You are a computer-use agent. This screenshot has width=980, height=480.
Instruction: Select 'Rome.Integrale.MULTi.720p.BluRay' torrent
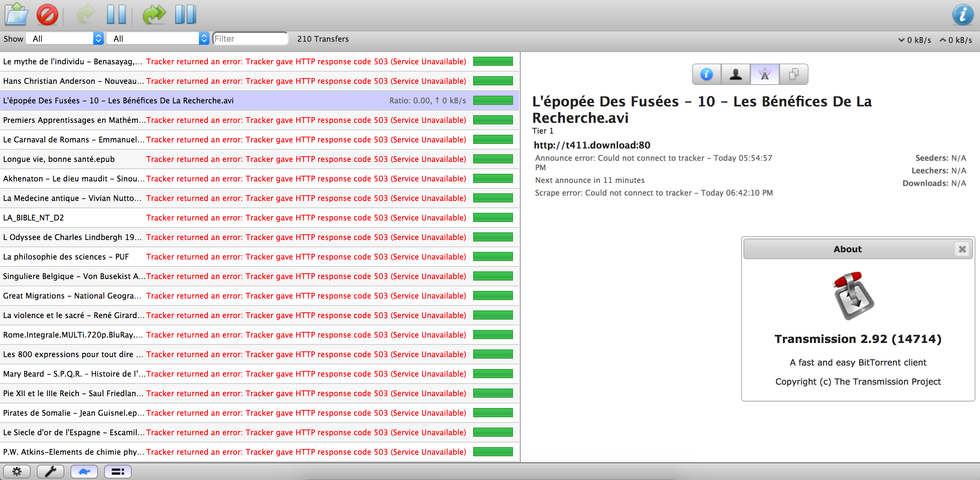point(260,335)
